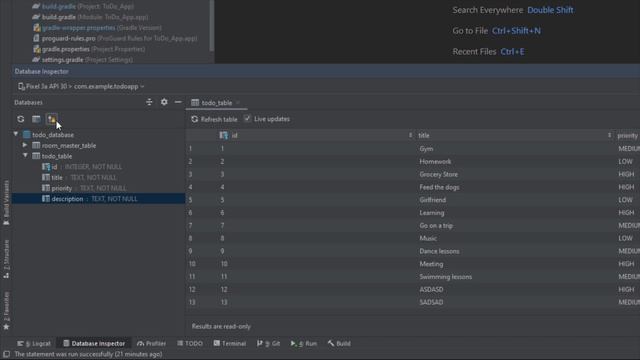
Task: Open the Build tool tab
Action: [339, 344]
